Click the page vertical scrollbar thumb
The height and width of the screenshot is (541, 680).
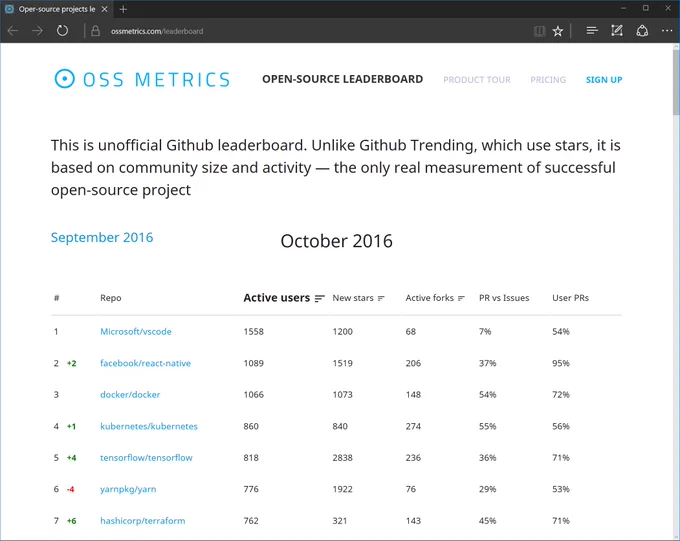(676, 81)
